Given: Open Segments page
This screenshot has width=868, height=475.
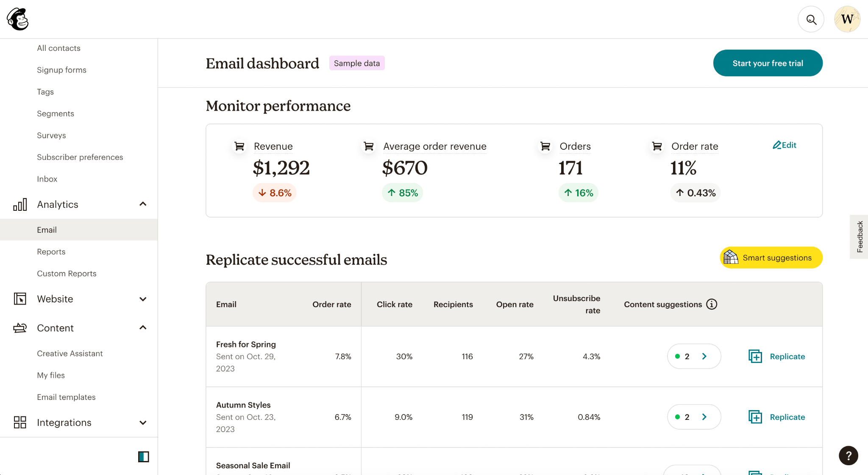Looking at the screenshot, I should coord(56,114).
